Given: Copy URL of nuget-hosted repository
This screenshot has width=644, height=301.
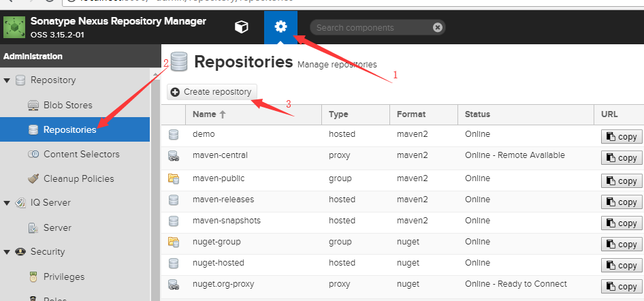Looking at the screenshot, I should 622,266.
